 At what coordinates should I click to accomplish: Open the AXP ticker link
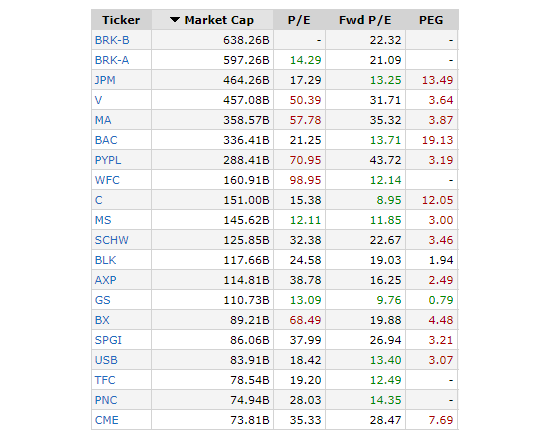[x=105, y=280]
